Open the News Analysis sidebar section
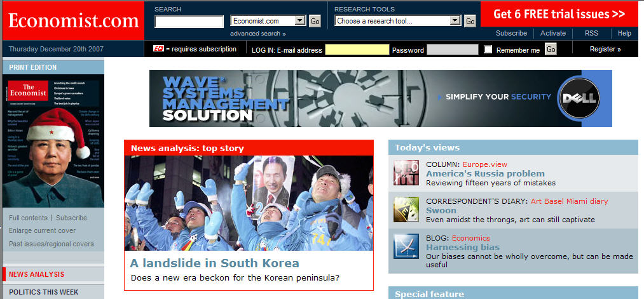 click(x=36, y=274)
